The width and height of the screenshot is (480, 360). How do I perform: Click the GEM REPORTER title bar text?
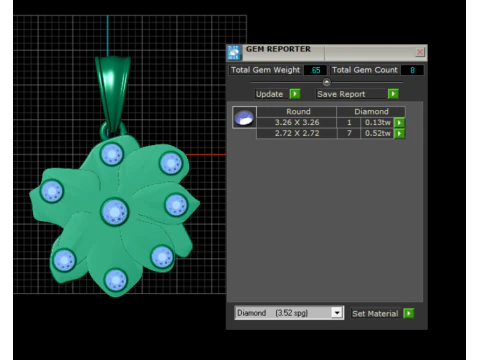278,49
